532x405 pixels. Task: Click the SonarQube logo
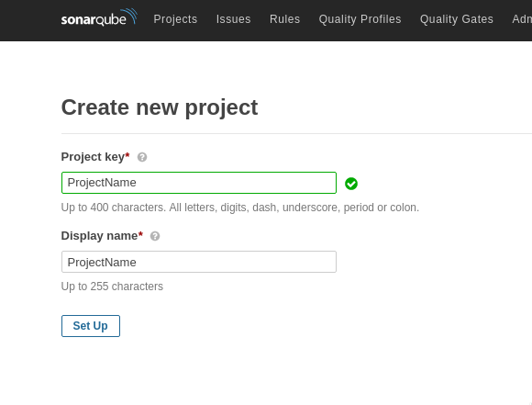point(99,17)
